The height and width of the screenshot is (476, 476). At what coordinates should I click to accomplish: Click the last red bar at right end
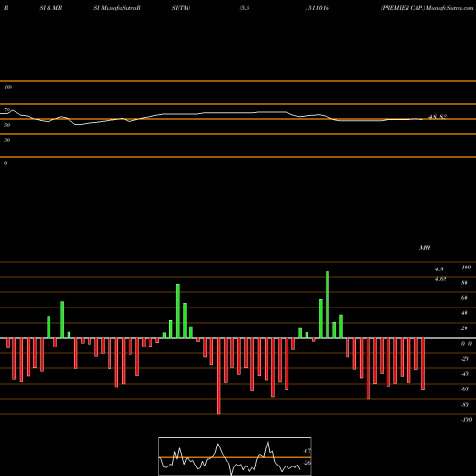click(x=423, y=364)
